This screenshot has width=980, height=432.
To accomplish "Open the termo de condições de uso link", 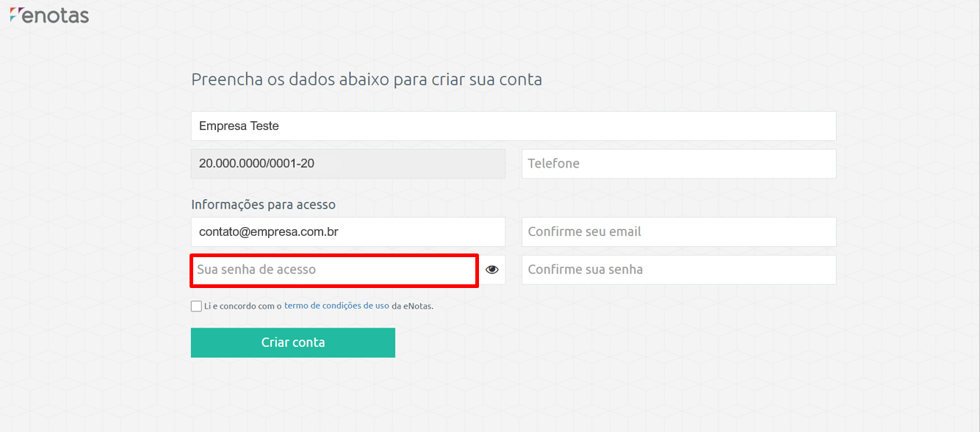I will coord(336,306).
